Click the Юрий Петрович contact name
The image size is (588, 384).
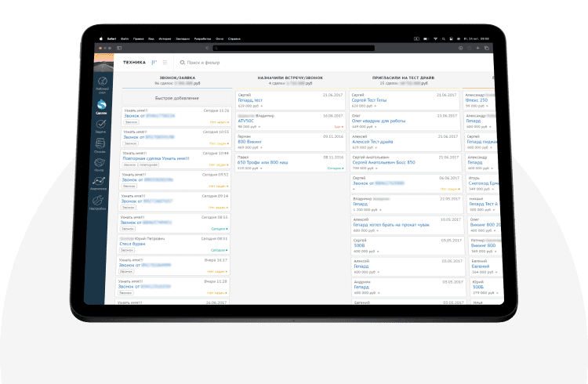click(149, 238)
